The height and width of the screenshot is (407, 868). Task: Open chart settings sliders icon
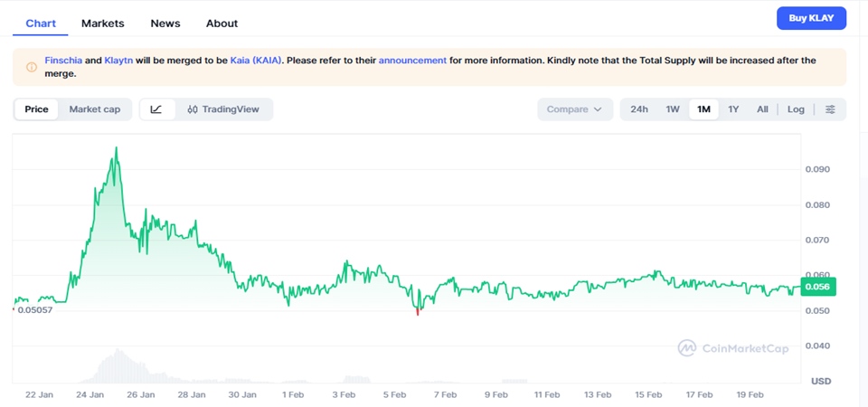tap(830, 109)
